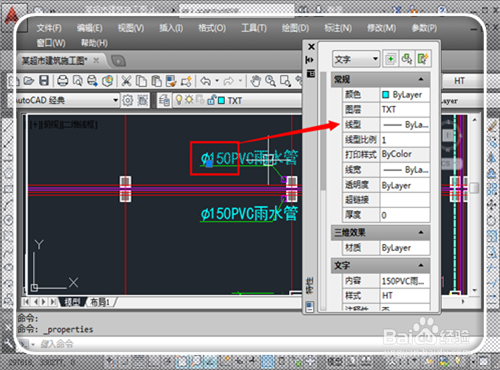Open the 编辑(E) menu
Screen dimensions: 500x370
click(x=90, y=28)
